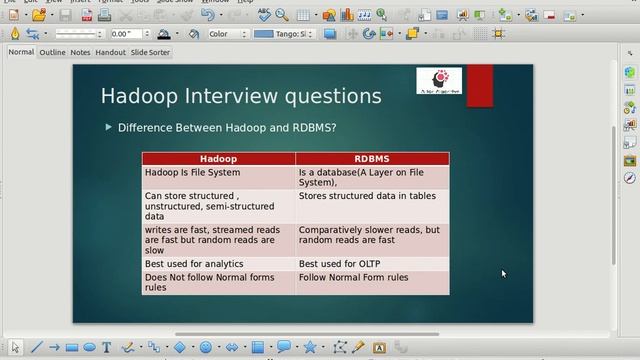Click the 'Difference Between Hadoop and RDBMS?' bullet
The height and width of the screenshot is (360, 640).
click(227, 128)
